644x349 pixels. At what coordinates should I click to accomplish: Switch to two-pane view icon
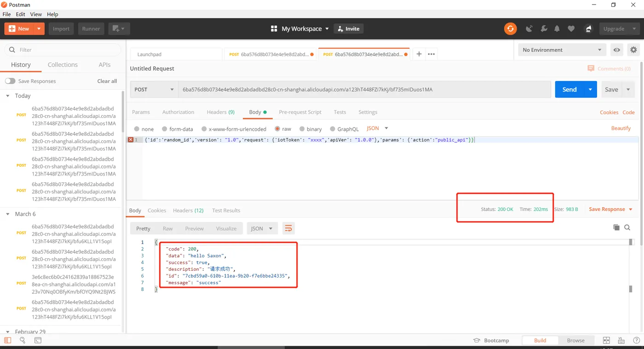(x=606, y=340)
